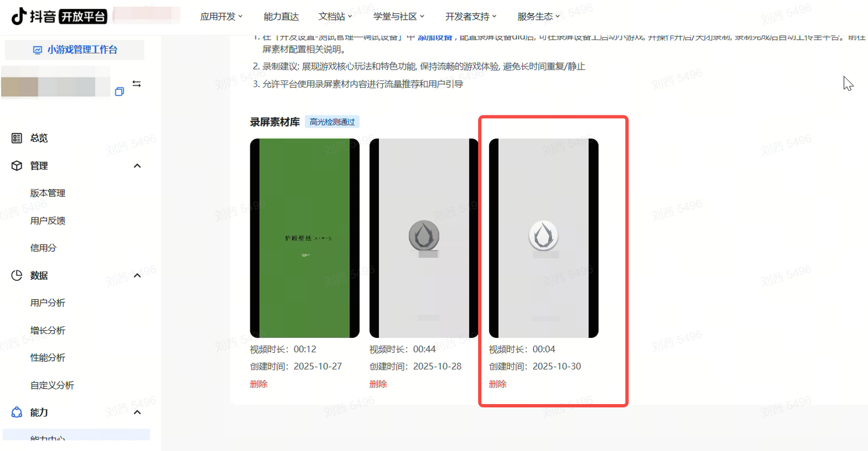Click the 小游戏管理工作台 monitor icon
The width and height of the screenshot is (868, 451).
coord(37,50)
